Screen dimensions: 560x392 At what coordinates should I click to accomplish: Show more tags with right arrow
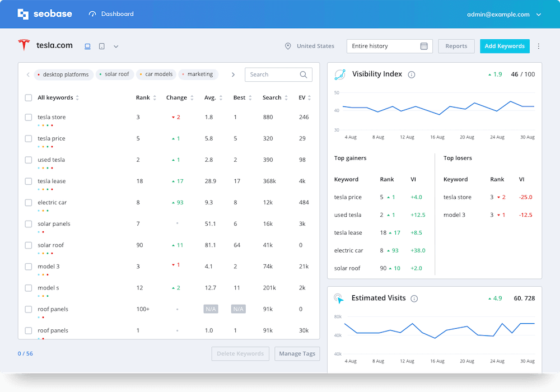click(233, 74)
